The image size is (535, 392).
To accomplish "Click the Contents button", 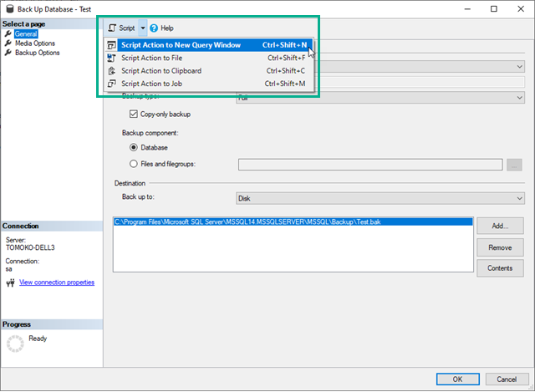I will coord(500,268).
